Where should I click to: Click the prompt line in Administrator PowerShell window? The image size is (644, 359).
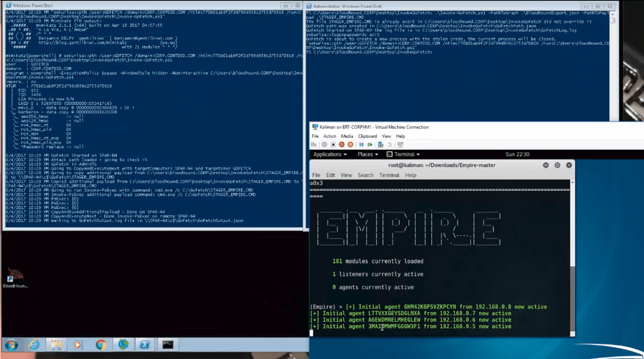click(369, 52)
